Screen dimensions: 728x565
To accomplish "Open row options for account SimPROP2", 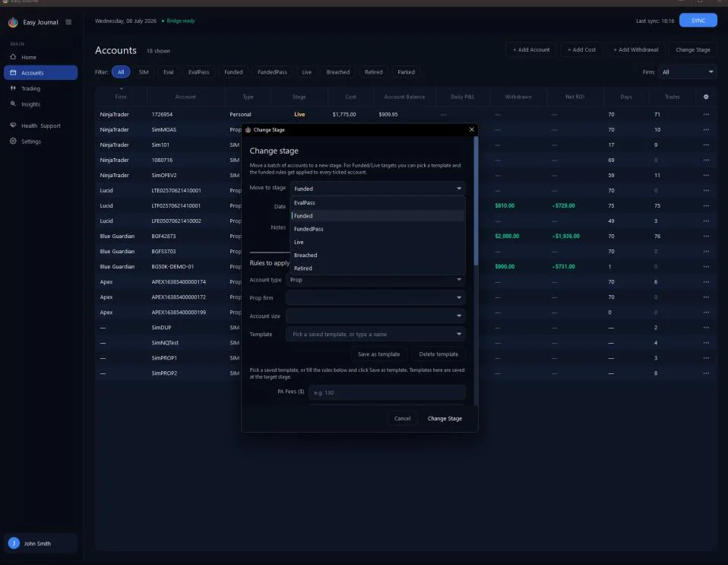I will coord(706,373).
